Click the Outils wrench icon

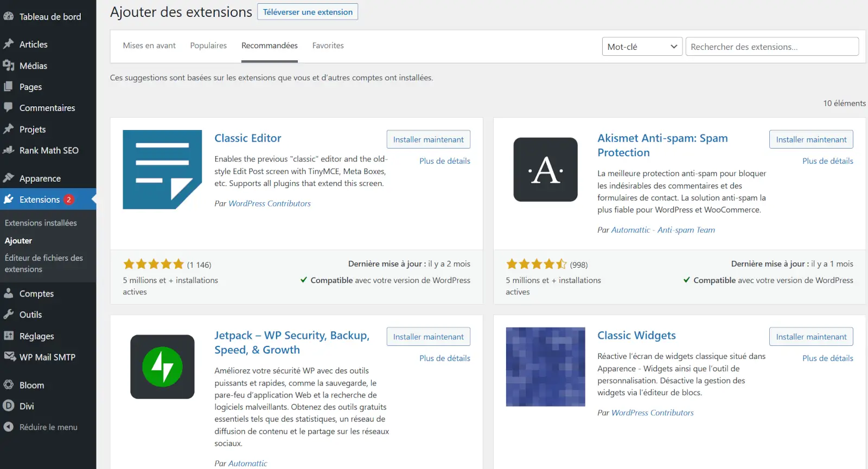coord(9,314)
